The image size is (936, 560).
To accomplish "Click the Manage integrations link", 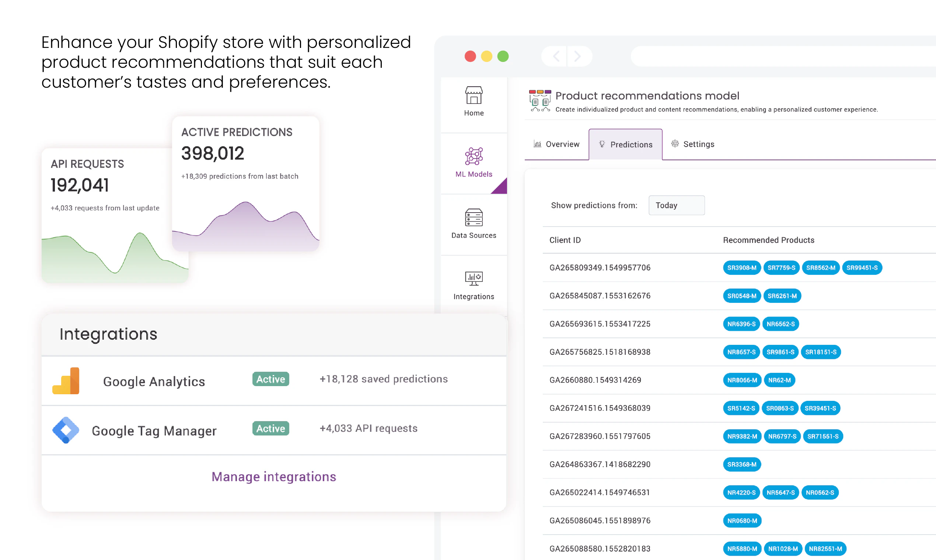I will (x=274, y=477).
